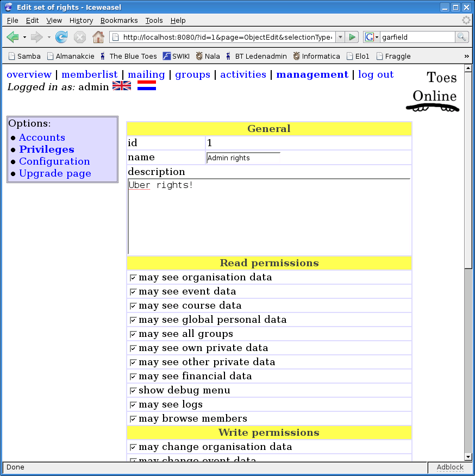Uncheck may see other private data
The width and height of the screenshot is (475, 476).
point(133,362)
